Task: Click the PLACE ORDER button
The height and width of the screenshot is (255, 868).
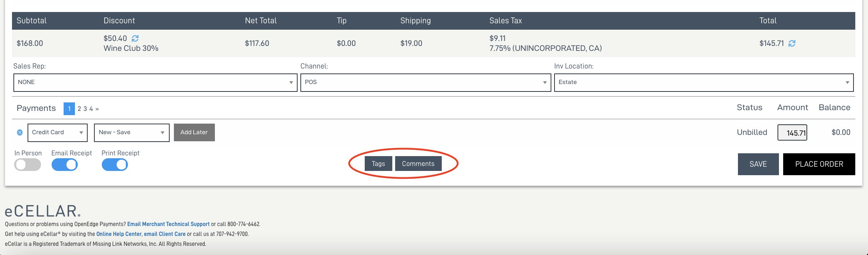Action: coord(819,164)
